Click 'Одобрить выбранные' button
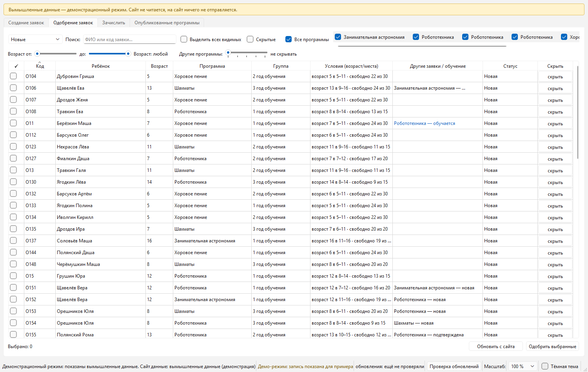The image size is (588, 372). coord(552,346)
